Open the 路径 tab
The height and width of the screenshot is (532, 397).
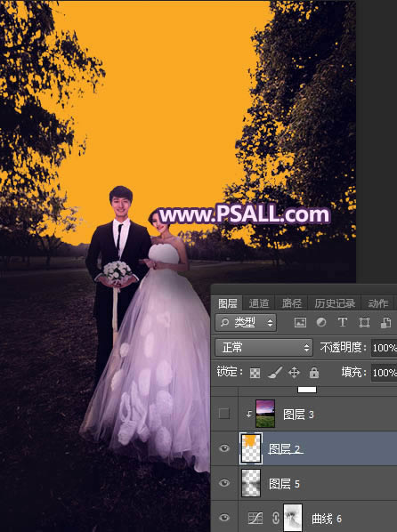pos(291,303)
